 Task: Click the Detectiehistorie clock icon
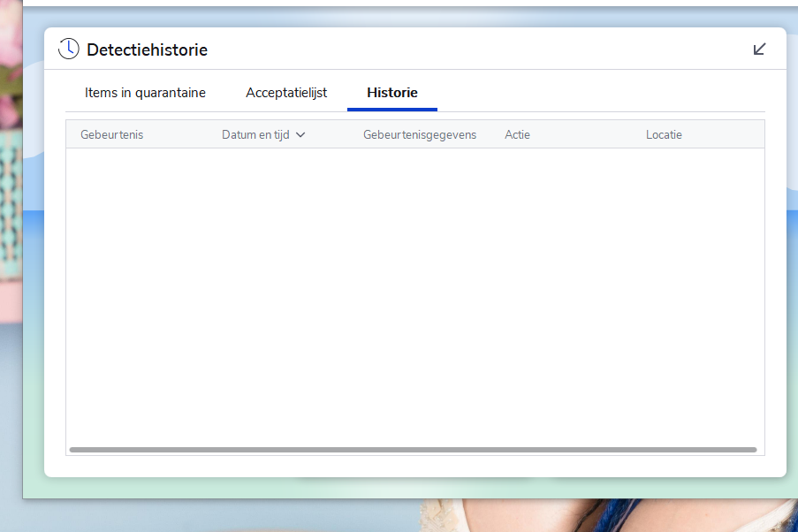[x=69, y=49]
